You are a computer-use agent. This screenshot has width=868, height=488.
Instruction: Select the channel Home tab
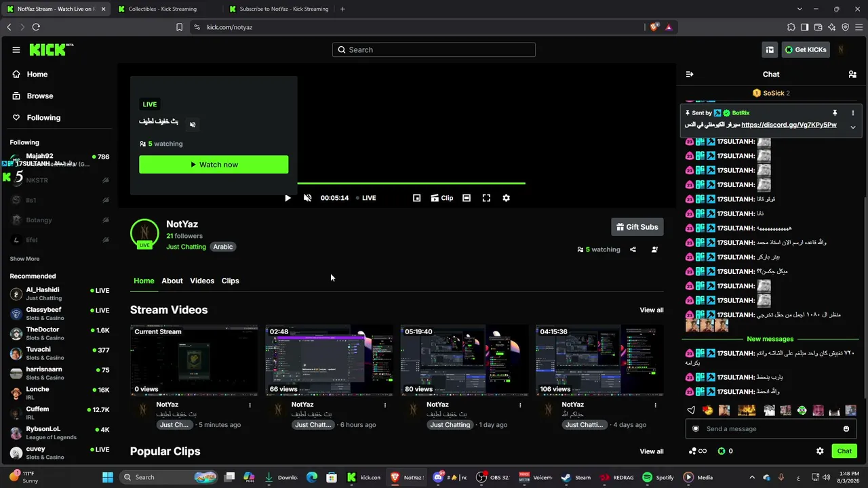point(144,281)
